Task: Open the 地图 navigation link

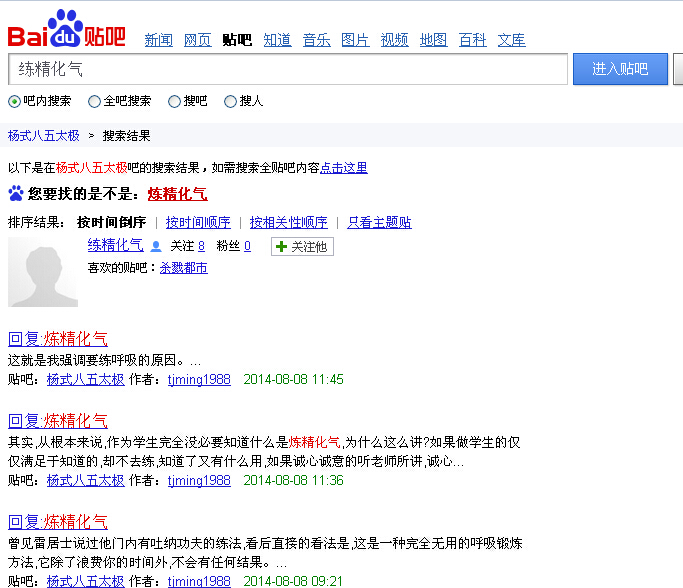Action: coord(433,40)
